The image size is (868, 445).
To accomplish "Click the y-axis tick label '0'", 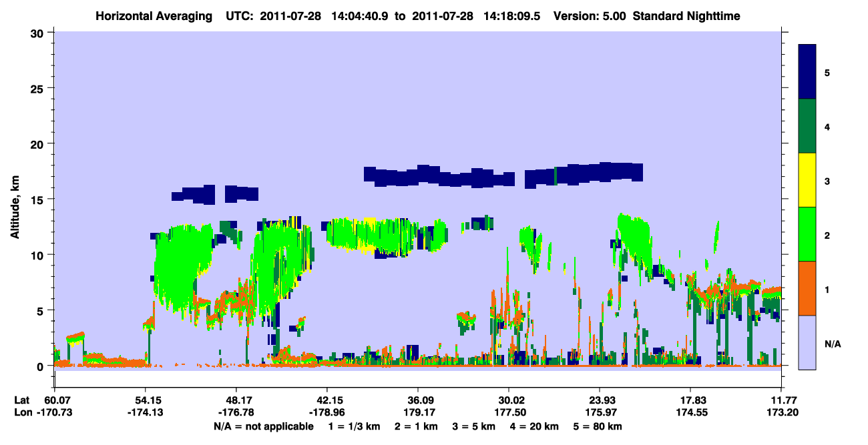I will [x=41, y=366].
